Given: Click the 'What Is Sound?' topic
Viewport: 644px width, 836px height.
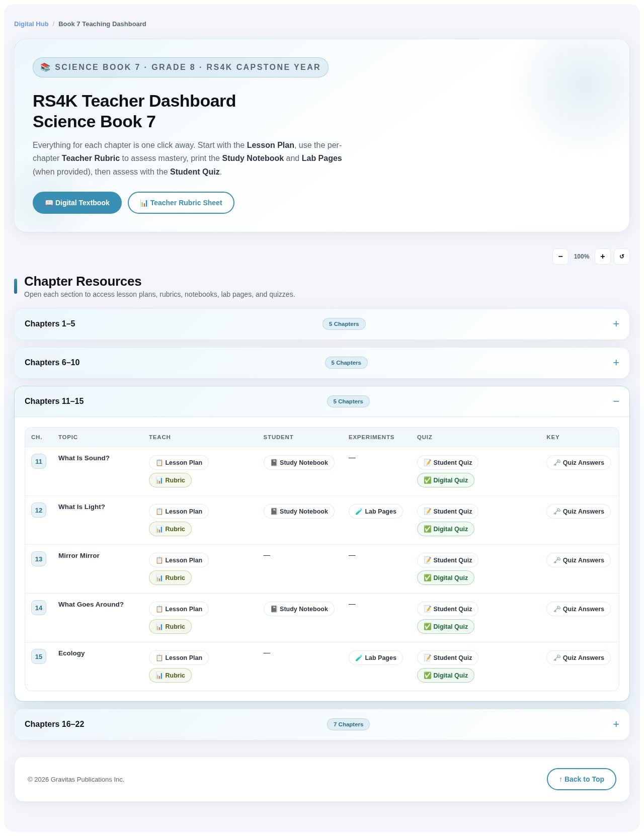Looking at the screenshot, I should [84, 458].
